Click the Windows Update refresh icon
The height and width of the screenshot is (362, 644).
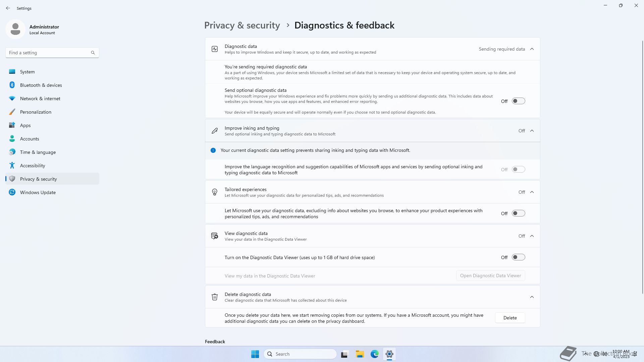pos(12,192)
